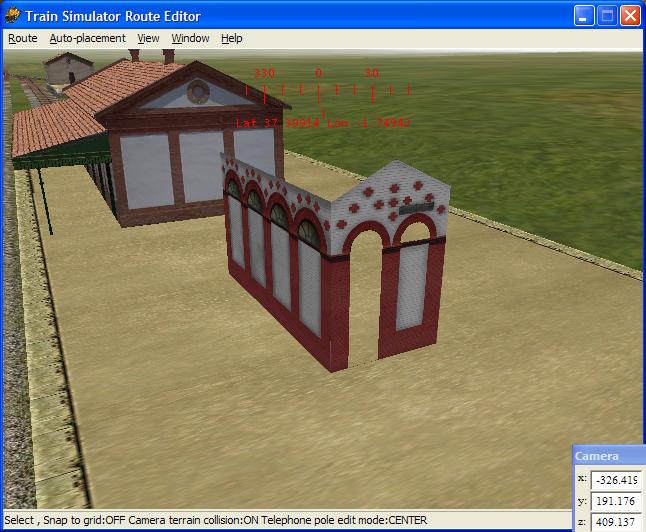Open the Auto-placement menu
The width and height of the screenshot is (646, 532).
tap(88, 38)
